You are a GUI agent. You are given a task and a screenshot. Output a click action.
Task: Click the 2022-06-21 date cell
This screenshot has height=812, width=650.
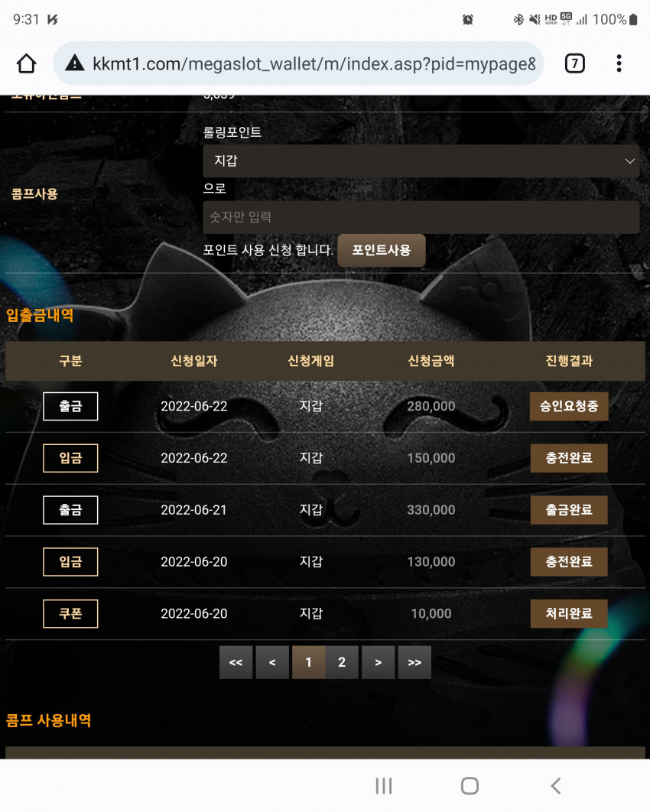click(x=193, y=509)
